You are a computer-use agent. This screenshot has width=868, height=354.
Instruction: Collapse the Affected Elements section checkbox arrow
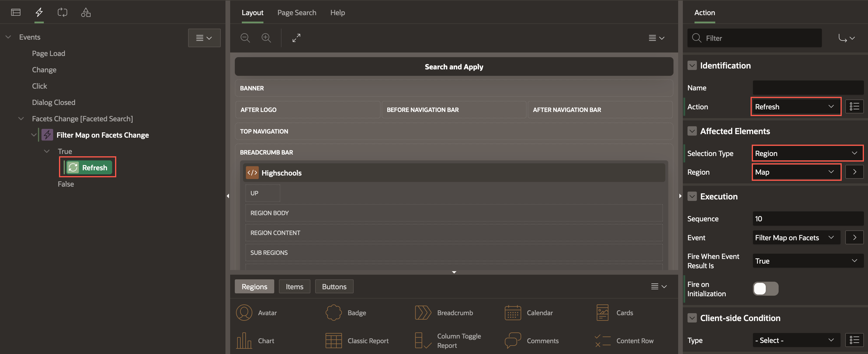[692, 131]
